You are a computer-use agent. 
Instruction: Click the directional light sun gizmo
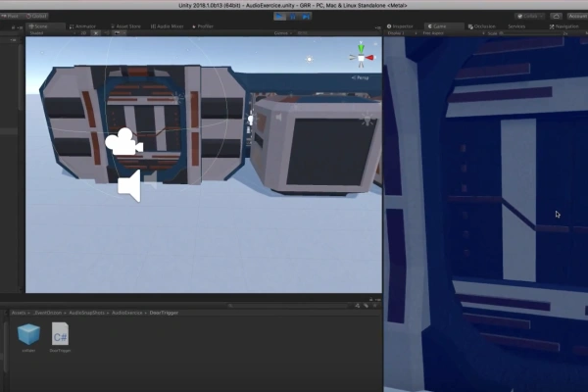[309, 59]
